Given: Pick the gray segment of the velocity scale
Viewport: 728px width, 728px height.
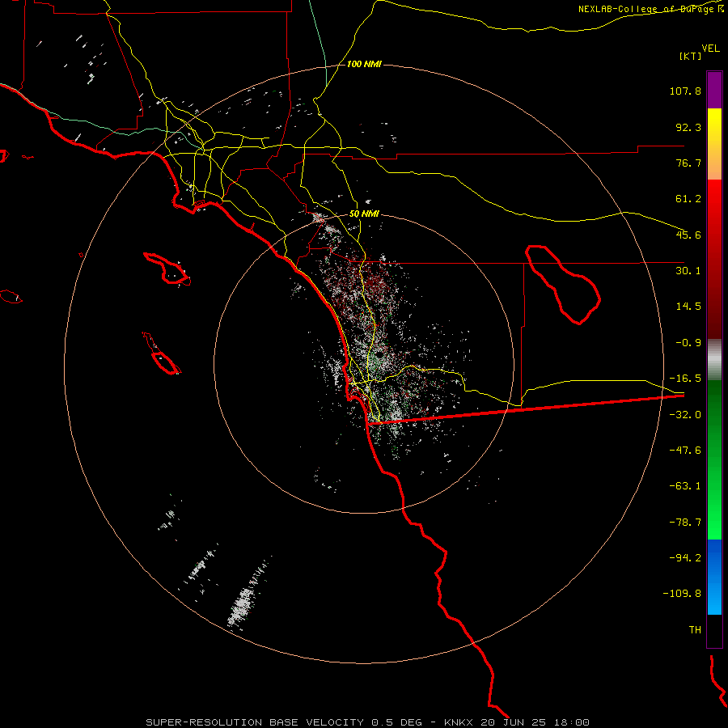Looking at the screenshot, I should tap(714, 360).
